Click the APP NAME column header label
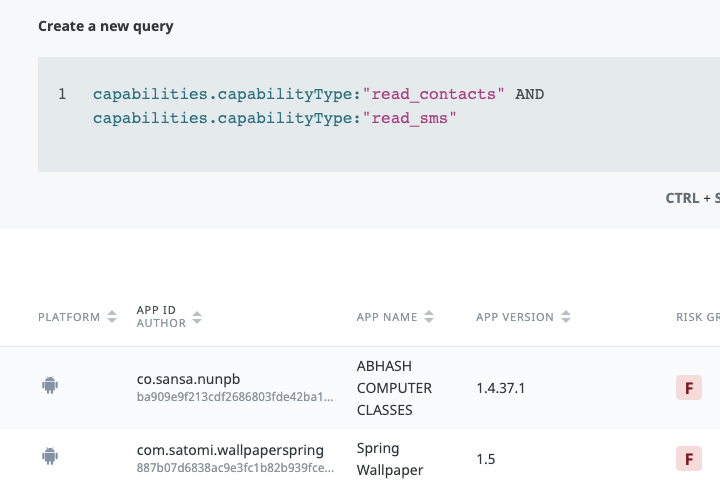 tap(386, 317)
